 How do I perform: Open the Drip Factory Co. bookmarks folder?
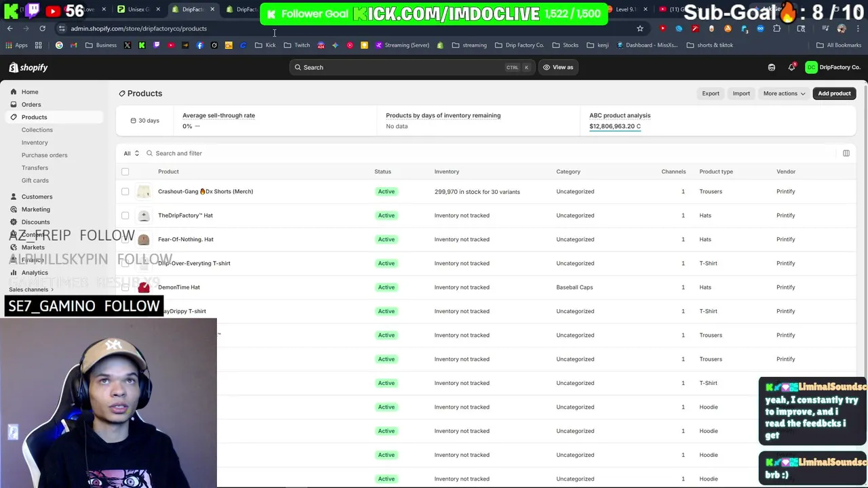tap(519, 45)
